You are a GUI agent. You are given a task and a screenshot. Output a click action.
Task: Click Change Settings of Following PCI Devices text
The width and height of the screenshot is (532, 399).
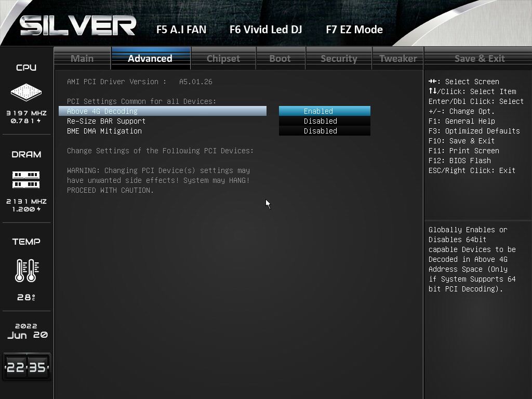coord(160,150)
